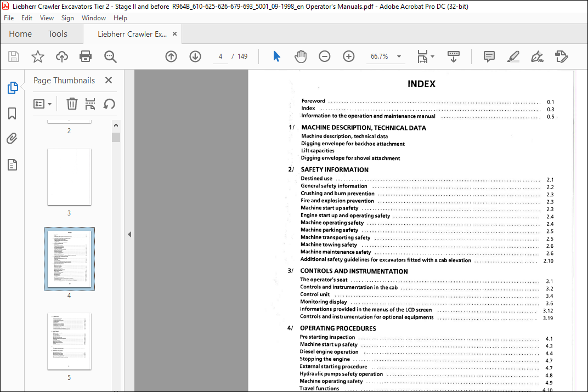
Task: Click 'Lift capacities' index entry
Action: [317, 151]
